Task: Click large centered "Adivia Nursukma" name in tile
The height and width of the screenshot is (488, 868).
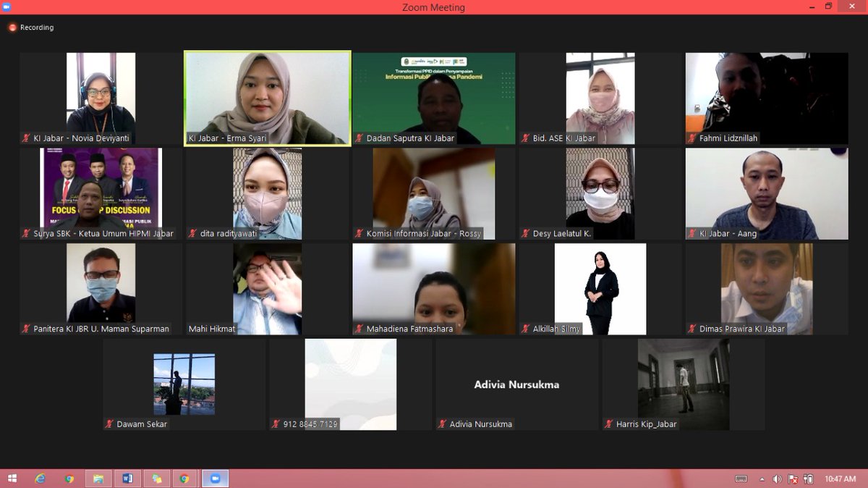Action: (x=516, y=384)
